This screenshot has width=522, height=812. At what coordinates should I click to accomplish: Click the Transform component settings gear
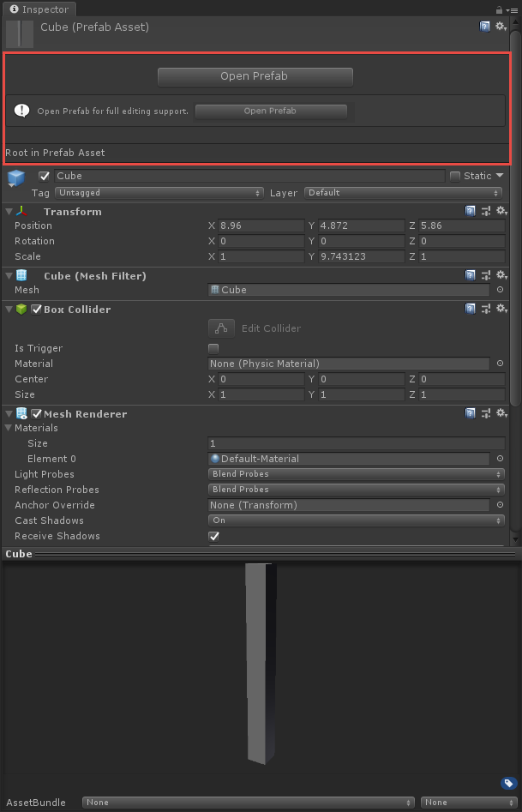[501, 211]
